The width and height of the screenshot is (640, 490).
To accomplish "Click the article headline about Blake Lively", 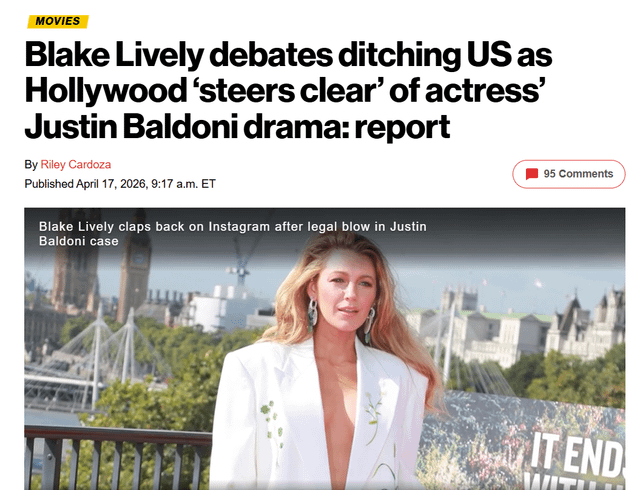I will (x=288, y=91).
